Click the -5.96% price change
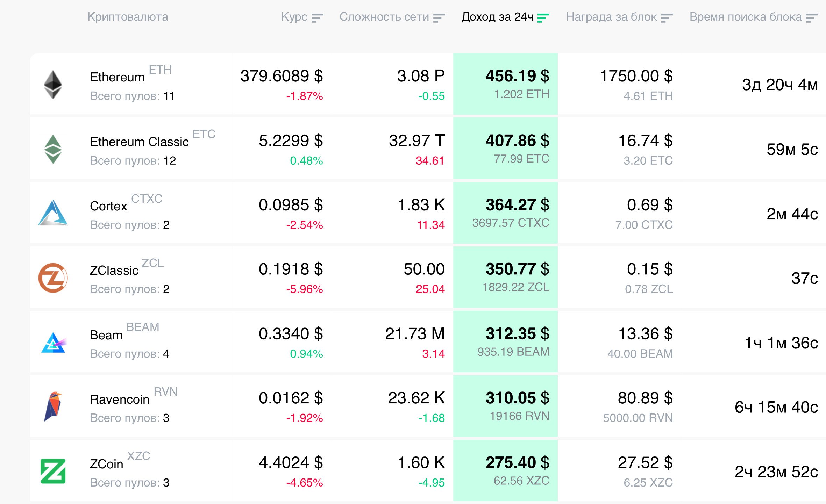826x504 pixels. pyautogui.click(x=305, y=289)
